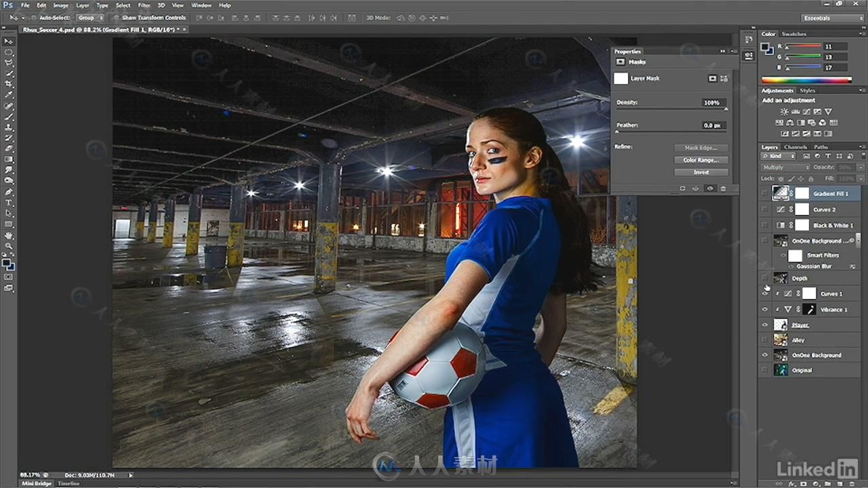Show the Gradient Fill 1 layer
This screenshot has width=868, height=488.
[x=765, y=193]
